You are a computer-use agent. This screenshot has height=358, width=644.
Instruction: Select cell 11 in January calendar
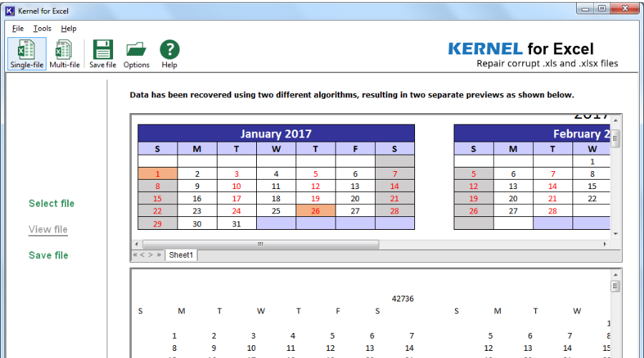tap(276, 186)
